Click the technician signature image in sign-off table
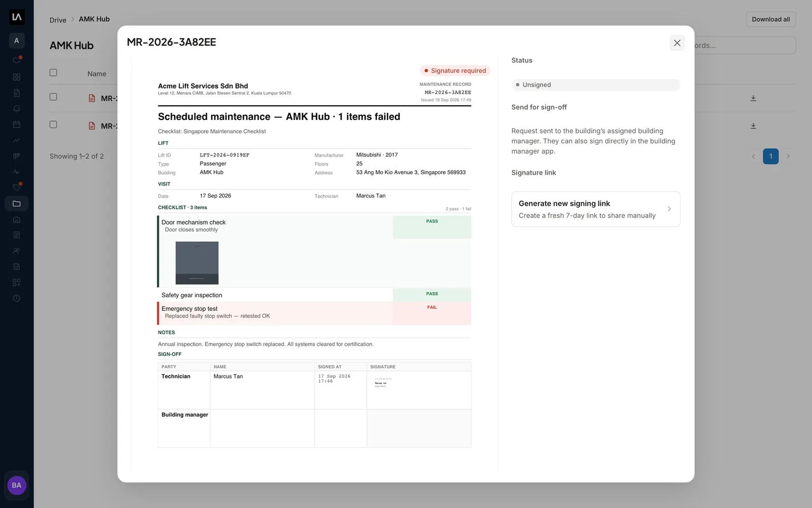 coord(383,383)
